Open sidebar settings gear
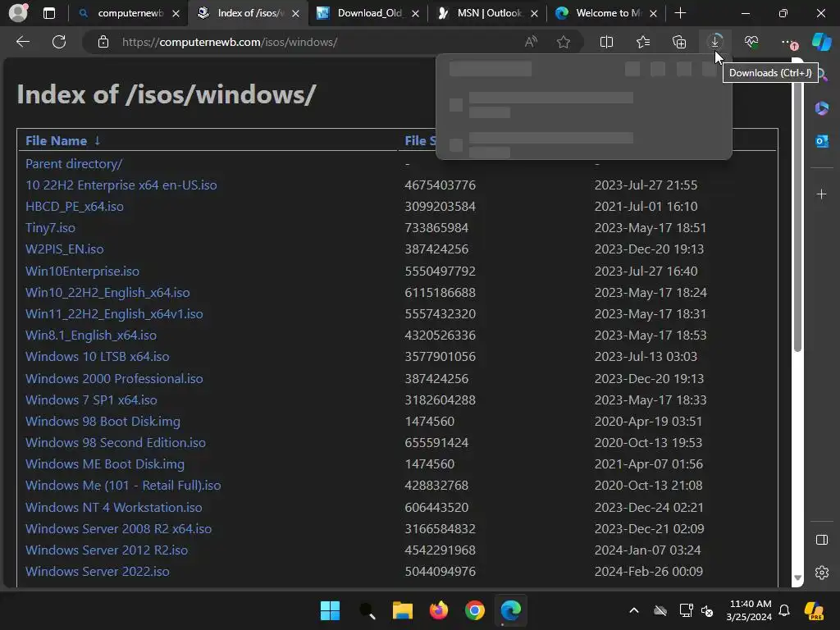840x630 pixels. tap(821, 573)
